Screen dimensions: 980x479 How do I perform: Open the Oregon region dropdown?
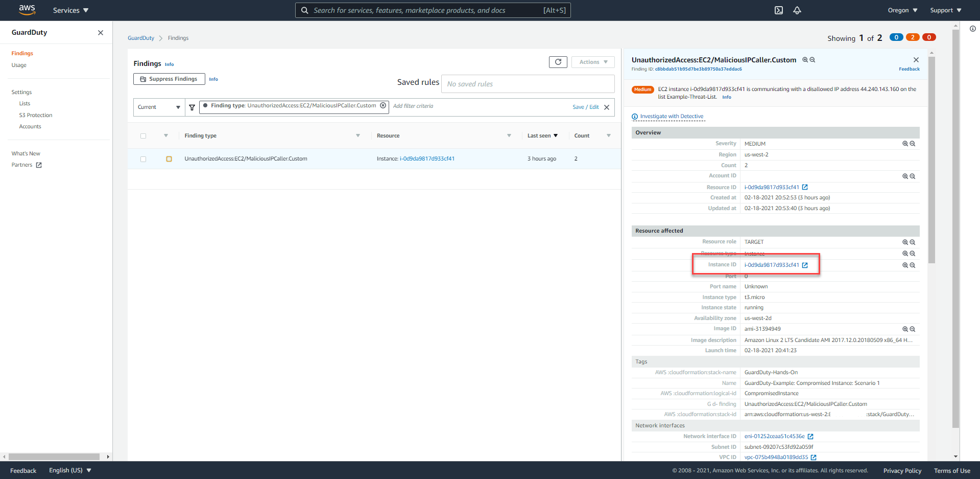(902, 10)
